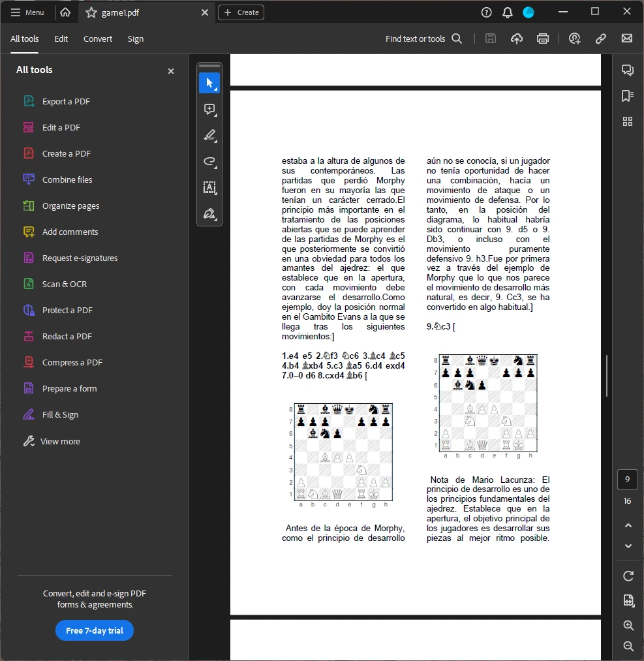Send the file by email

click(627, 38)
